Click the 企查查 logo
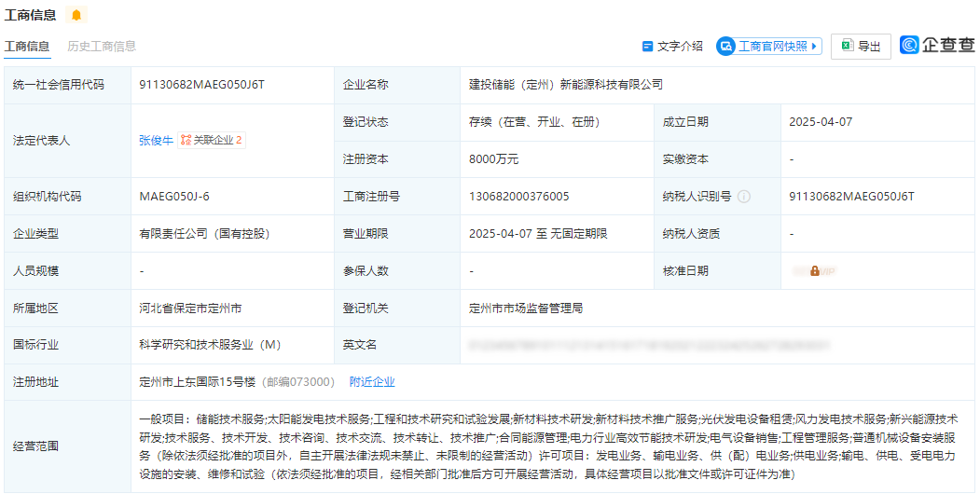The image size is (980, 494). pos(937,45)
